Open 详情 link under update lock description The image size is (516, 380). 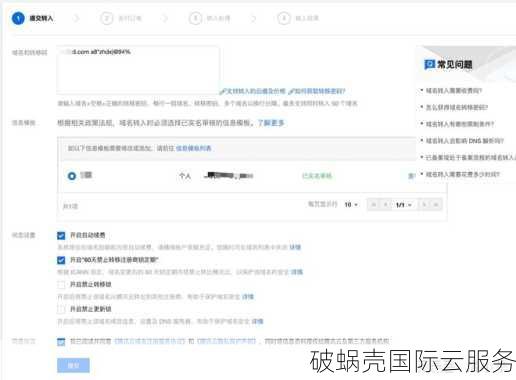pos(257,321)
